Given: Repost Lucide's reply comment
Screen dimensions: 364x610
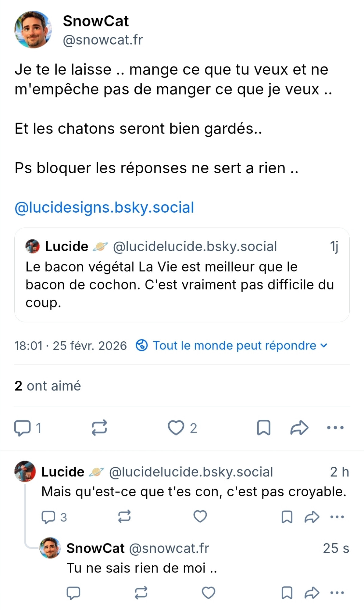Looking at the screenshot, I should 124,517.
